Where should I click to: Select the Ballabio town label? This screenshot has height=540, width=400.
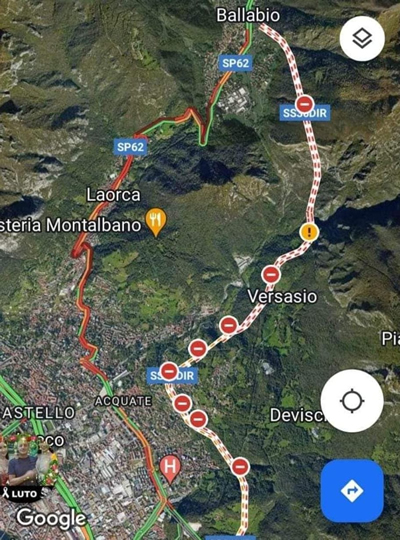pos(248,15)
